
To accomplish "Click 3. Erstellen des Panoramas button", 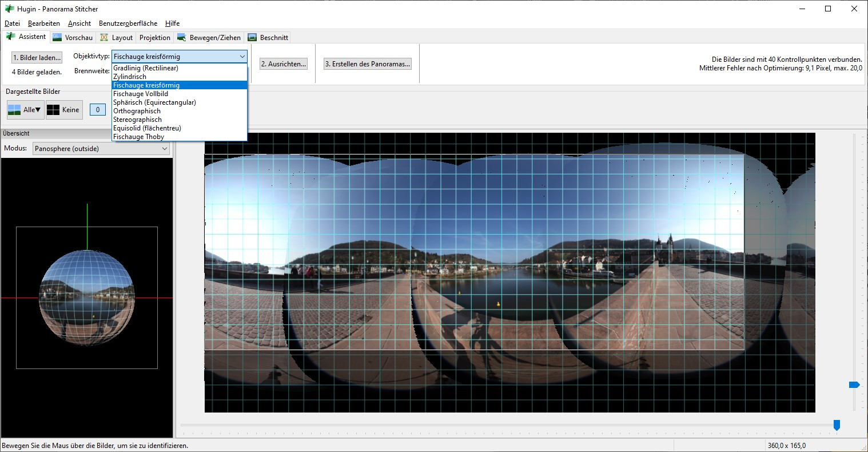I will pyautogui.click(x=368, y=64).
